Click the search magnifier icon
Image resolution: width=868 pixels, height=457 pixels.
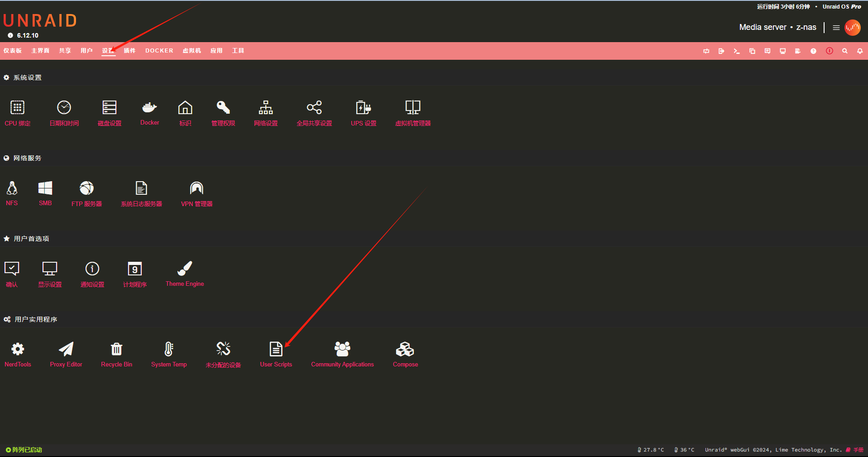coord(844,51)
